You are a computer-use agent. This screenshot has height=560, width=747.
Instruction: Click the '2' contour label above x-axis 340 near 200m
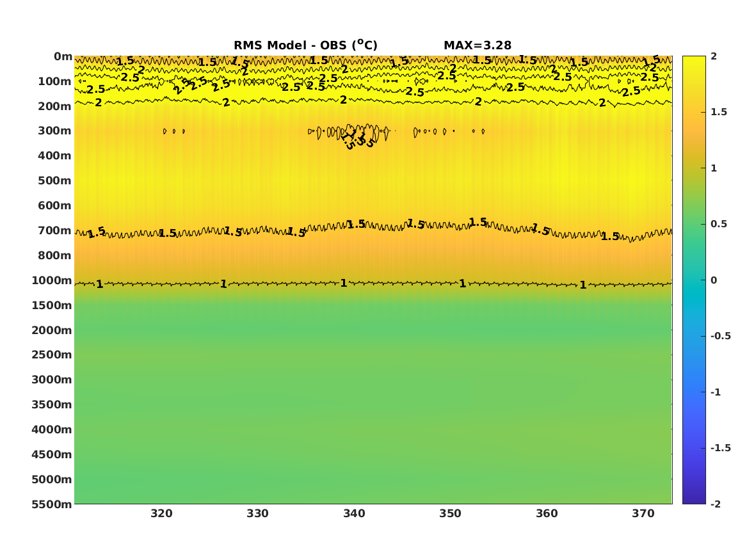[x=344, y=100]
